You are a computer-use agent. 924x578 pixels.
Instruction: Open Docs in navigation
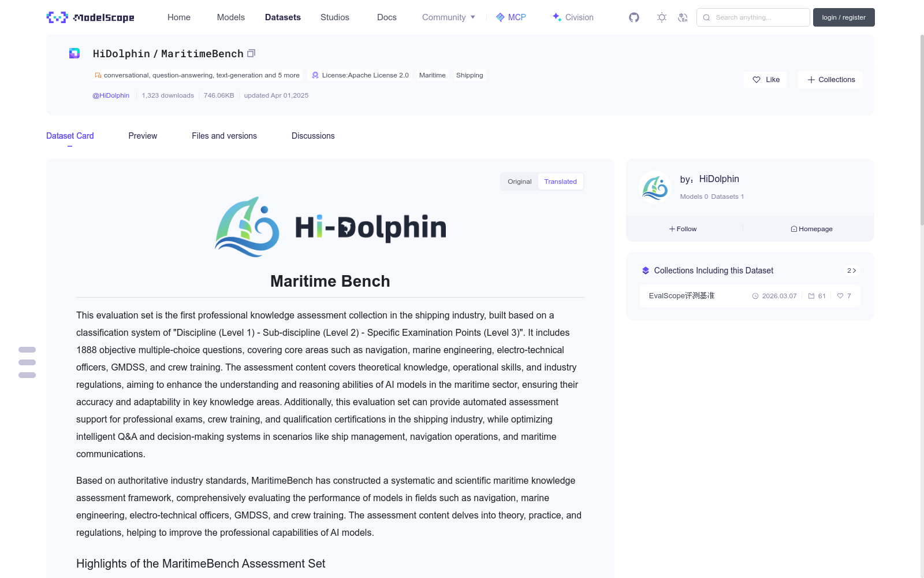click(x=387, y=17)
